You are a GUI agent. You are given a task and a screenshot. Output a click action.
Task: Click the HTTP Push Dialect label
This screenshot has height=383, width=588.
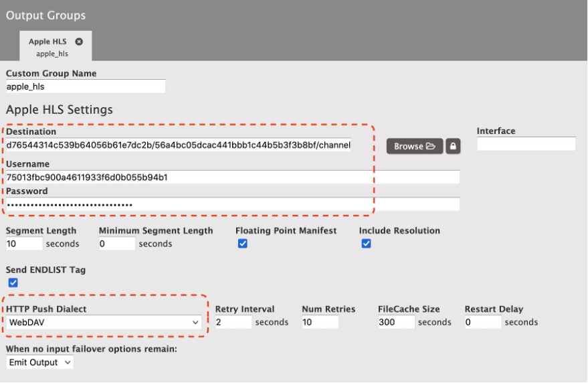tap(46, 309)
